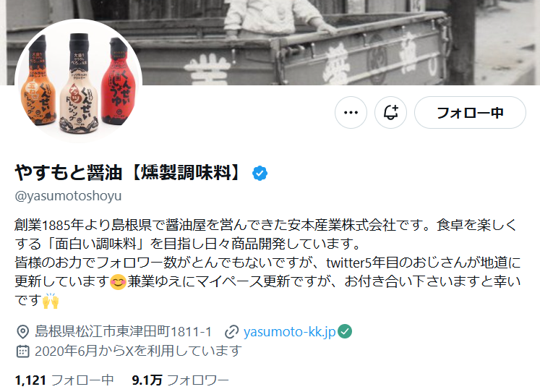The height and width of the screenshot is (392, 540).
Task: Click the raised hands emoji in bio
Action: point(51,301)
